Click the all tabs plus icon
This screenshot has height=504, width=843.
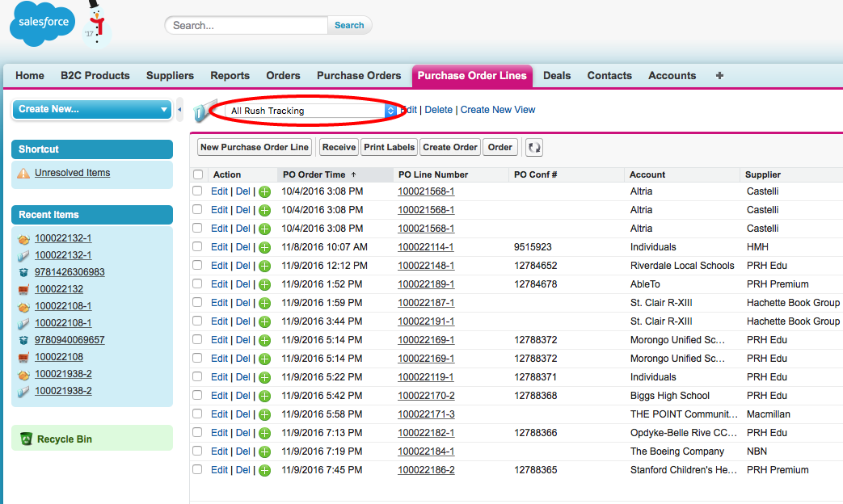click(x=719, y=76)
